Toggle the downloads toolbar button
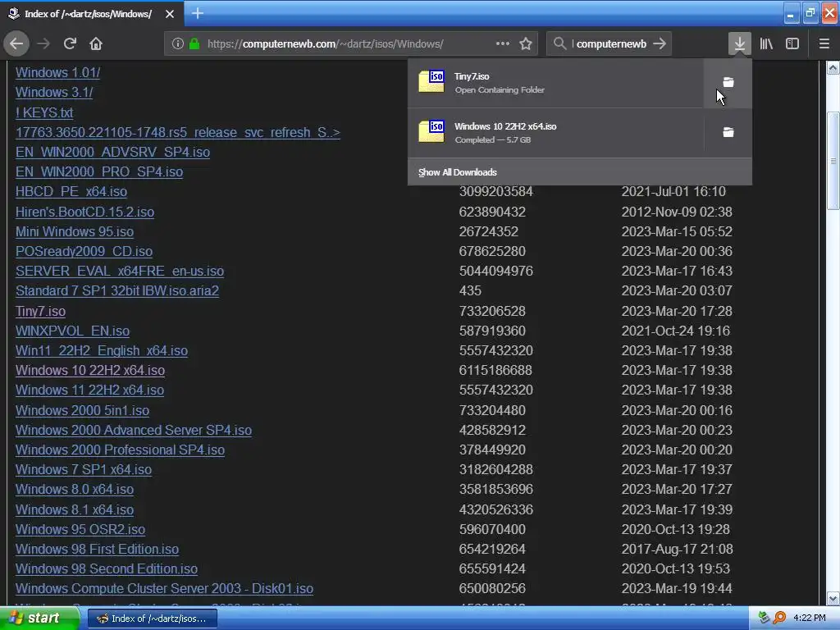This screenshot has height=630, width=840. click(x=740, y=44)
